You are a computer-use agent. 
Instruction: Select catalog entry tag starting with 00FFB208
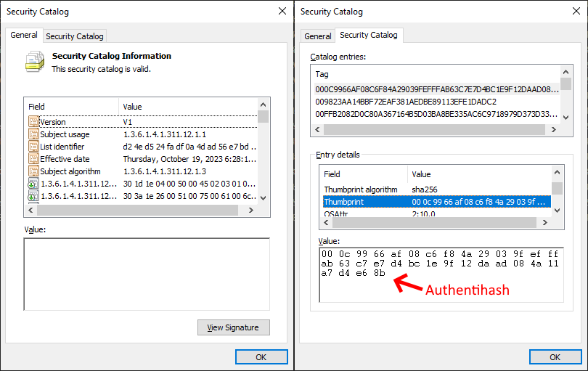pos(436,114)
